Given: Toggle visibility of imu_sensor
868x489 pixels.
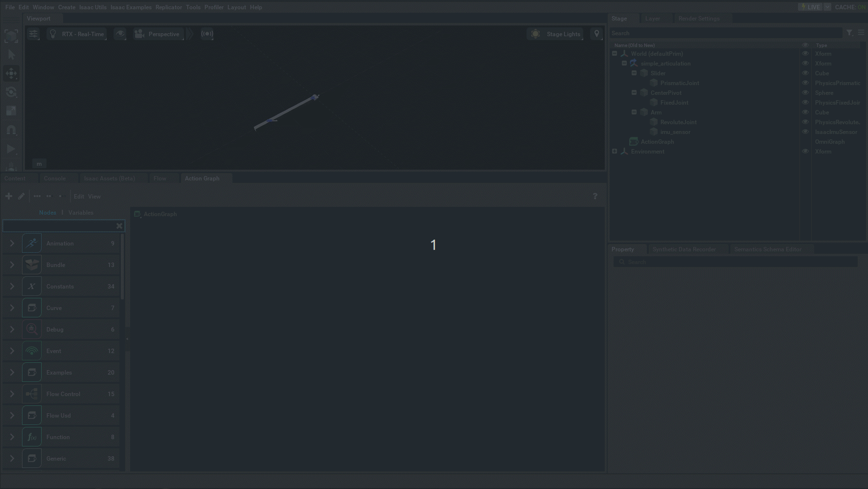Looking at the screenshot, I should pyautogui.click(x=805, y=132).
